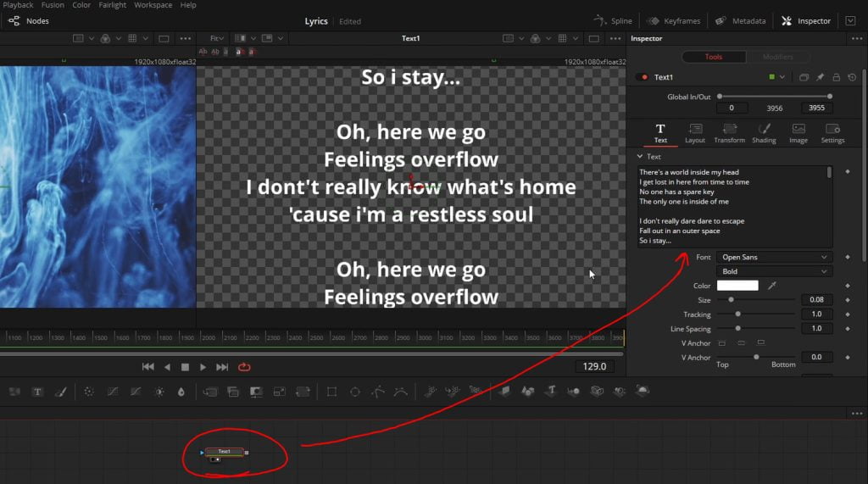Open the Keyframes panel
The image size is (868, 484).
click(x=673, y=21)
